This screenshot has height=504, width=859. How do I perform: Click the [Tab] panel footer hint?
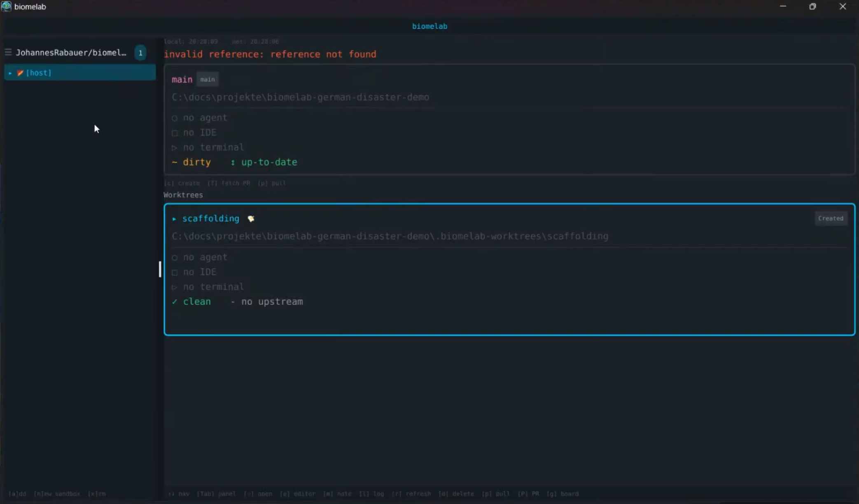tap(216, 494)
